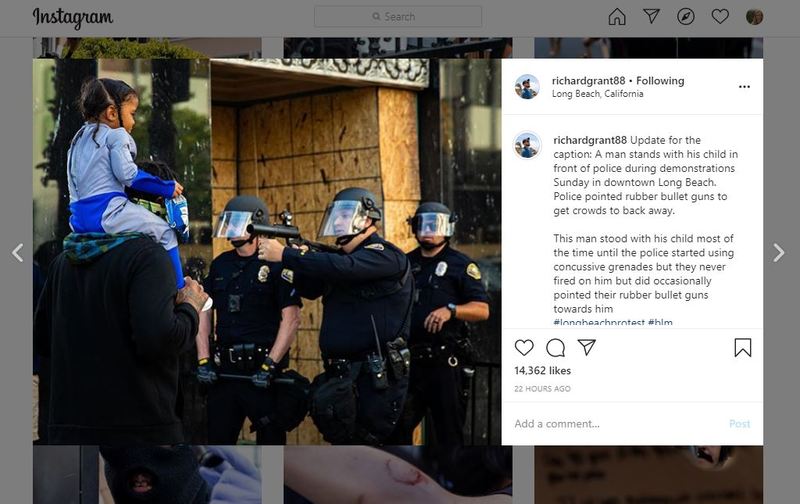
Task: Like the post with the heart icon
Action: coord(524,347)
